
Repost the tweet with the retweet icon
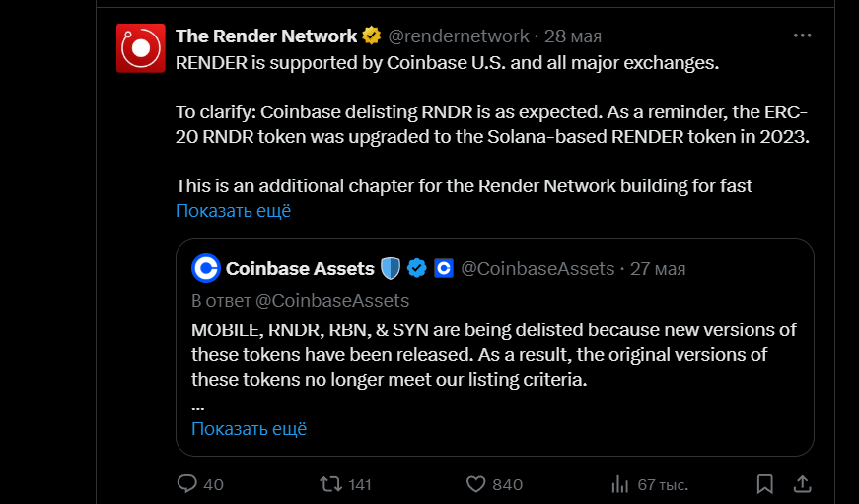coord(332,484)
